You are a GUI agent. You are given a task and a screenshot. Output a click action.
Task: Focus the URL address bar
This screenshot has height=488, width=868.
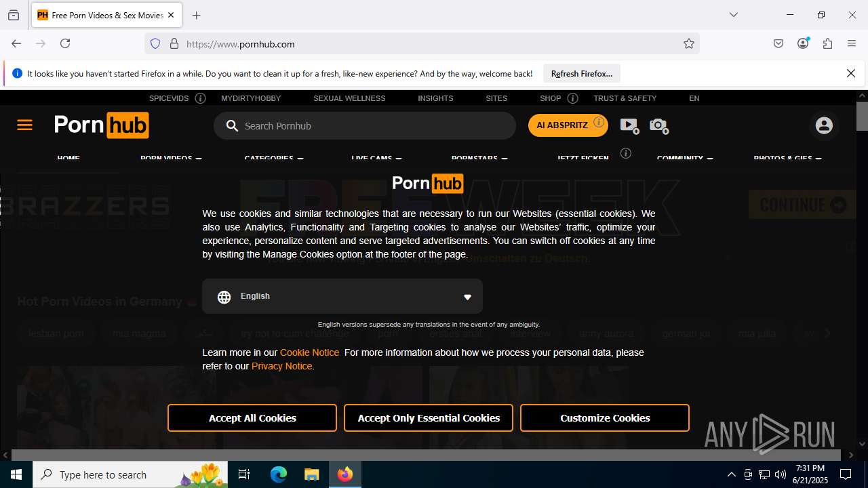click(x=420, y=44)
